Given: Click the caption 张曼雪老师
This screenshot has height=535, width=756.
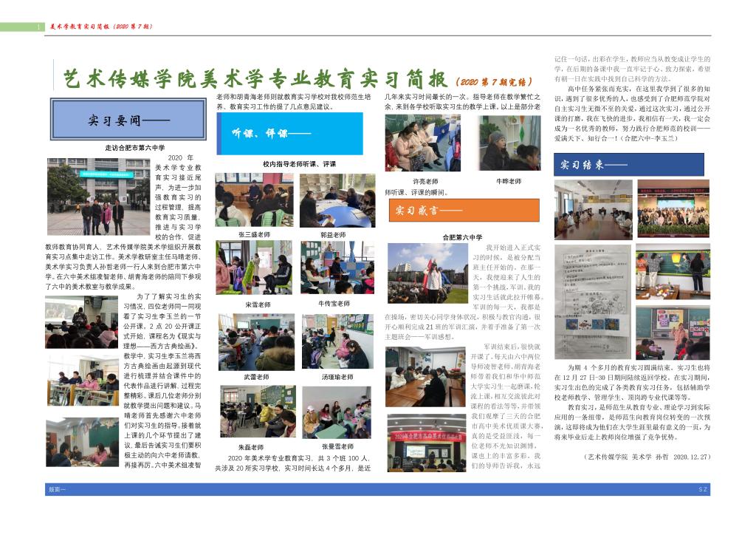Looking at the screenshot, I should (x=337, y=447).
